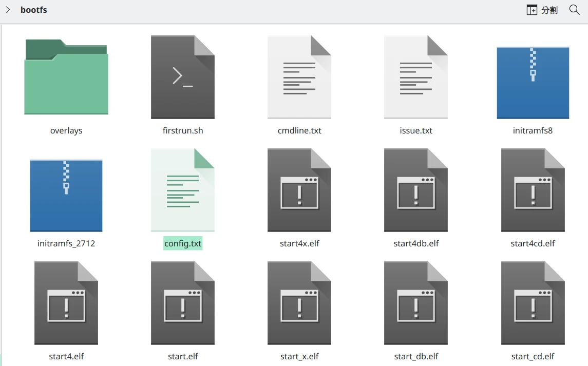Viewport: 588px width, 366px height.
Task: Select the firstrun.sh script file
Action: click(x=183, y=77)
